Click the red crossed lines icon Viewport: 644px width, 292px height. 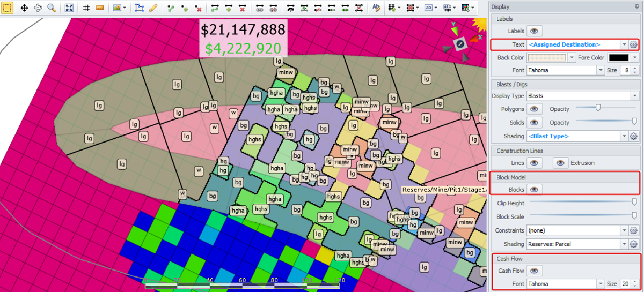(x=358, y=8)
